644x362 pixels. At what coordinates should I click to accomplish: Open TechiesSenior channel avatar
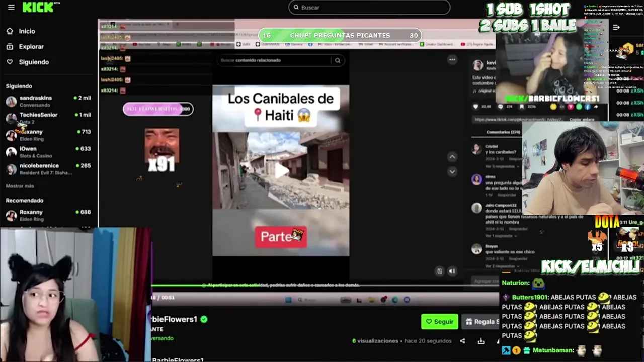11,118
